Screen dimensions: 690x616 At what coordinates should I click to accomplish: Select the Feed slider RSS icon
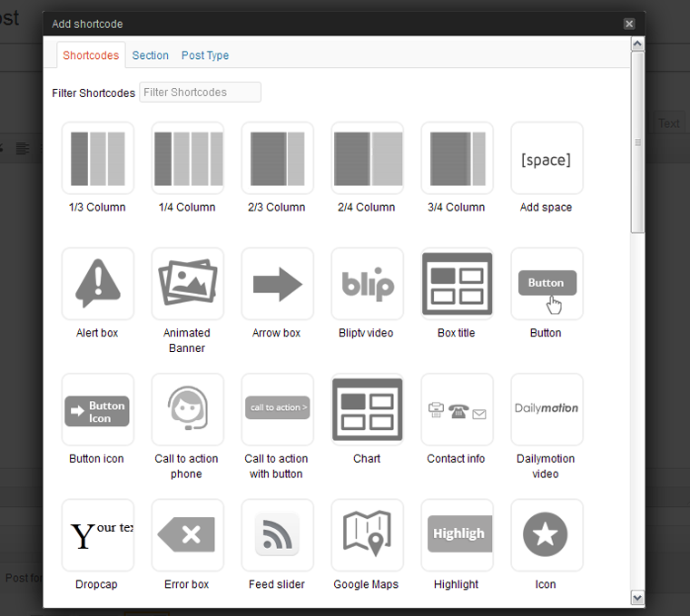coord(277,535)
